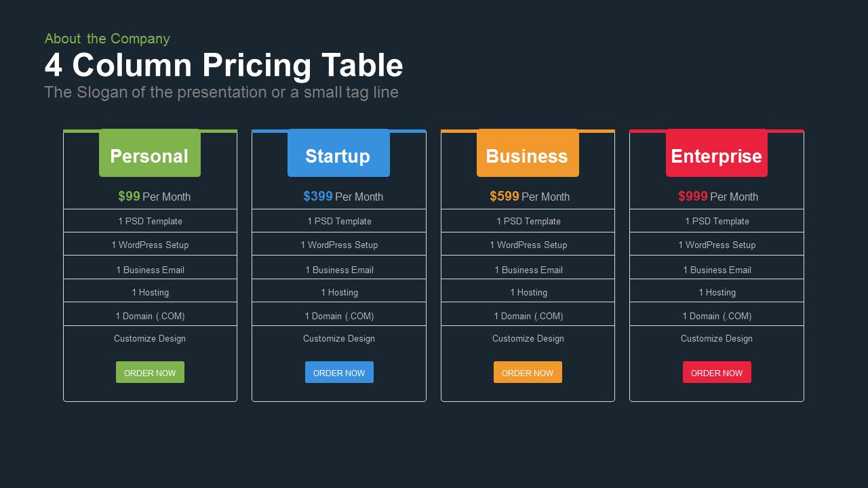Image resolution: width=868 pixels, height=488 pixels.
Task: Click 1 Hosting in Enterprise column
Action: pos(717,292)
